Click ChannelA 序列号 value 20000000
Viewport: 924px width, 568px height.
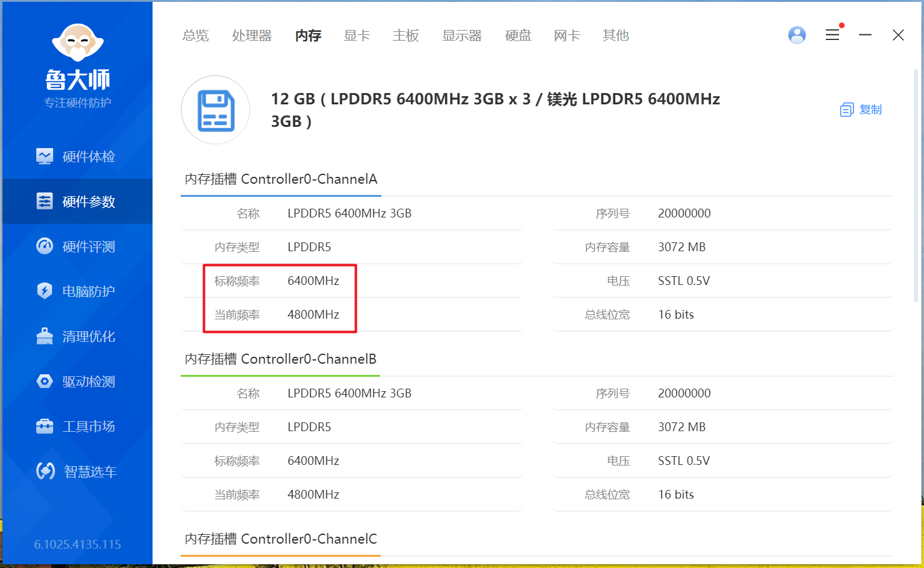click(685, 213)
